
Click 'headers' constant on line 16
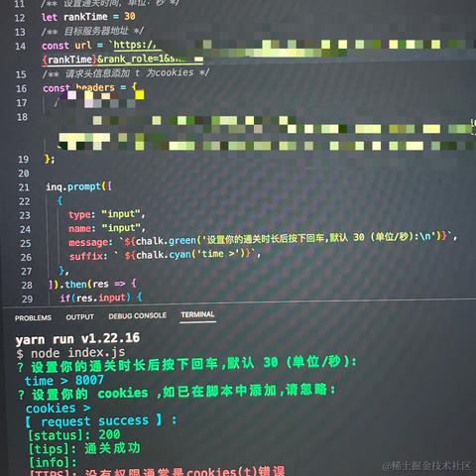[95, 87]
